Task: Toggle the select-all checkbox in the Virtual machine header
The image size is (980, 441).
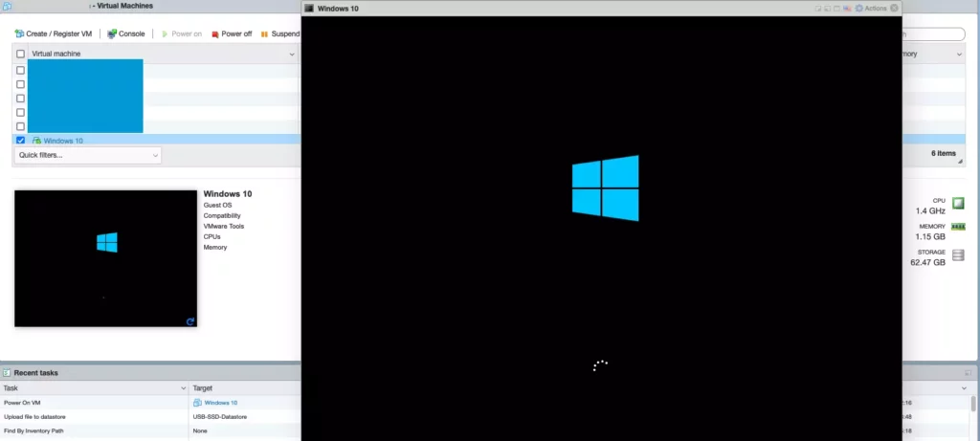Action: [21, 54]
